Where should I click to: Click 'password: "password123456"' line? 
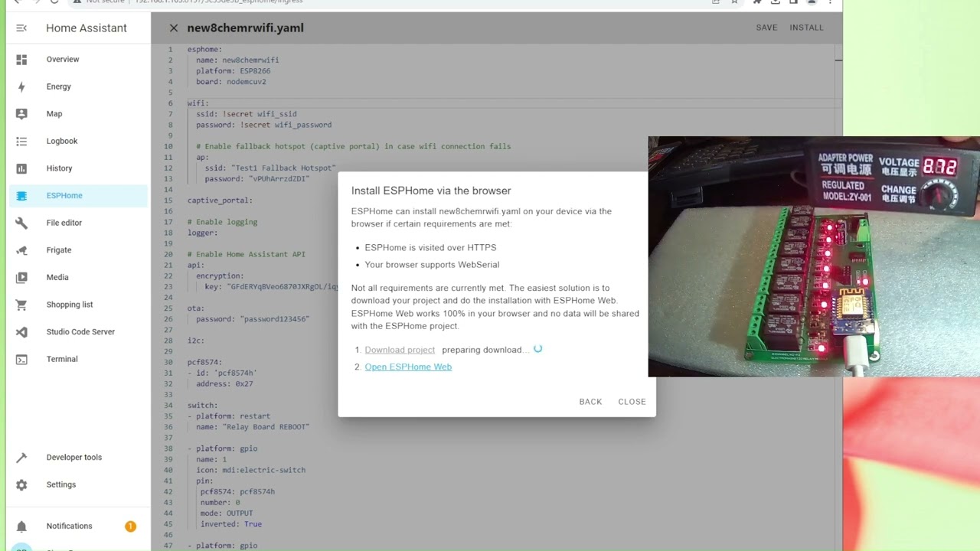[253, 319]
